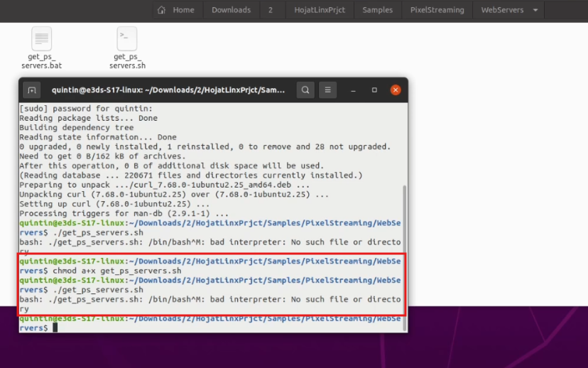Click the get_ps_servers.sh filename label
Viewport: 588px width, 368px height.
coord(127,61)
